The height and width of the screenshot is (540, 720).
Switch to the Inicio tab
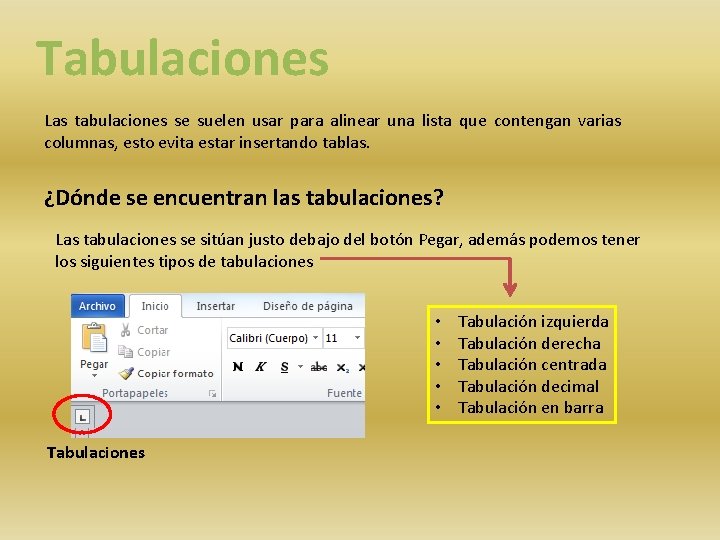pos(155,306)
